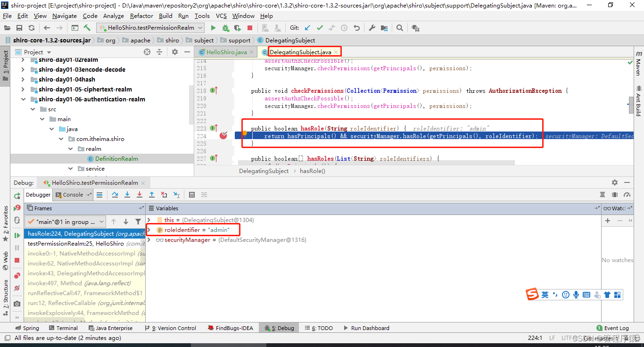The height and width of the screenshot is (347, 644).
Task: Open the "main"@1 thread selector dropdown
Action: 66,222
